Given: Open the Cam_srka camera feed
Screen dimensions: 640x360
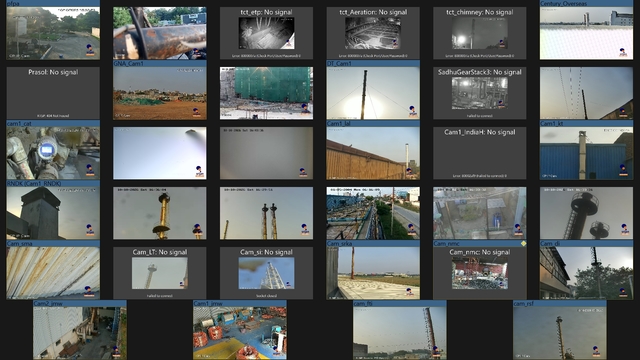Looking at the screenshot, I should [373, 273].
